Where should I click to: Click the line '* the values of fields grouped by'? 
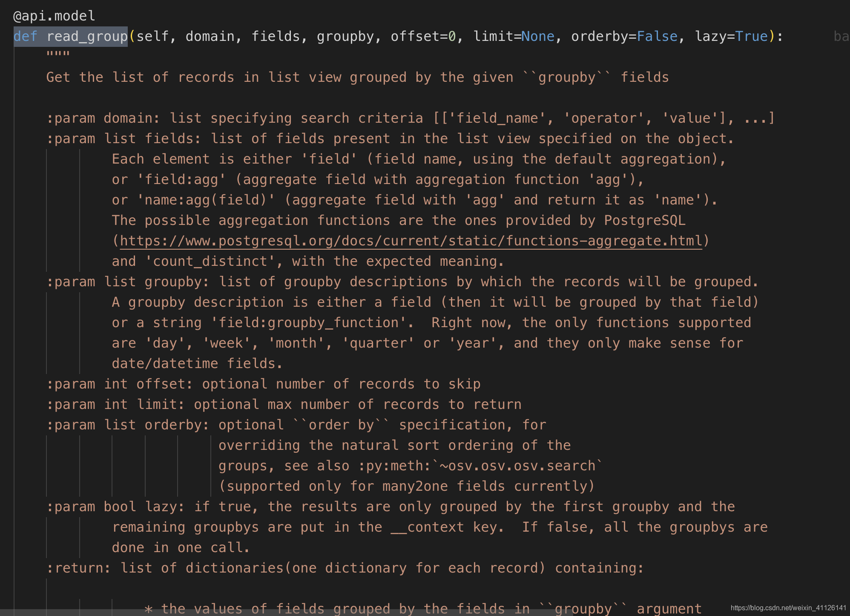tap(423, 608)
